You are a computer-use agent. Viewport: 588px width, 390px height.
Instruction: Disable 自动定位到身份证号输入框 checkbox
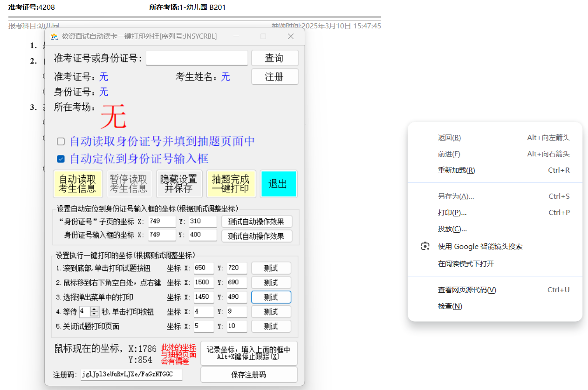(61, 159)
